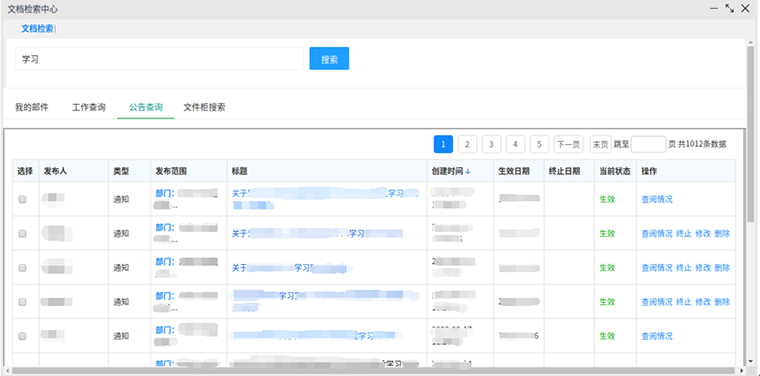Screen dimensions: 760x376
Task: Go to page 5 of results
Action: [539, 144]
